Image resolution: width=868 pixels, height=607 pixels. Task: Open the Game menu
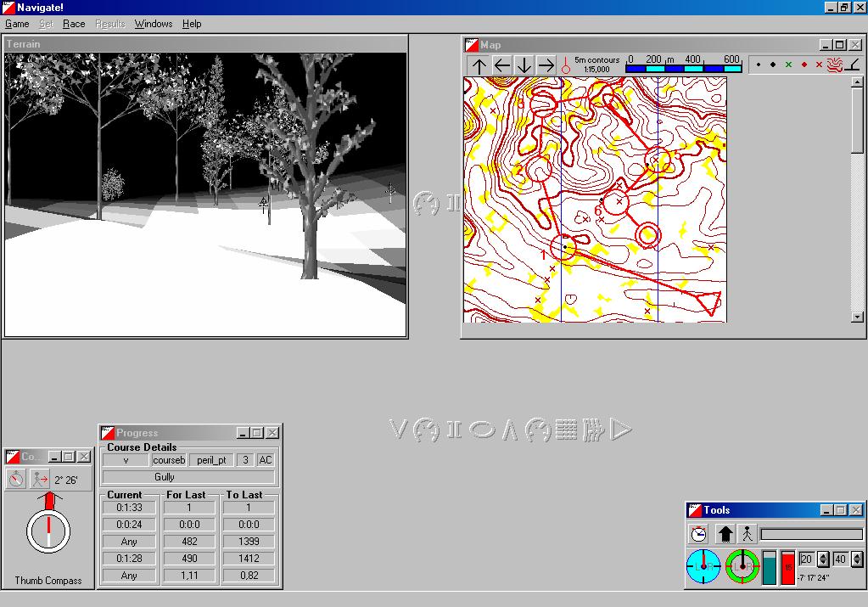[17, 24]
